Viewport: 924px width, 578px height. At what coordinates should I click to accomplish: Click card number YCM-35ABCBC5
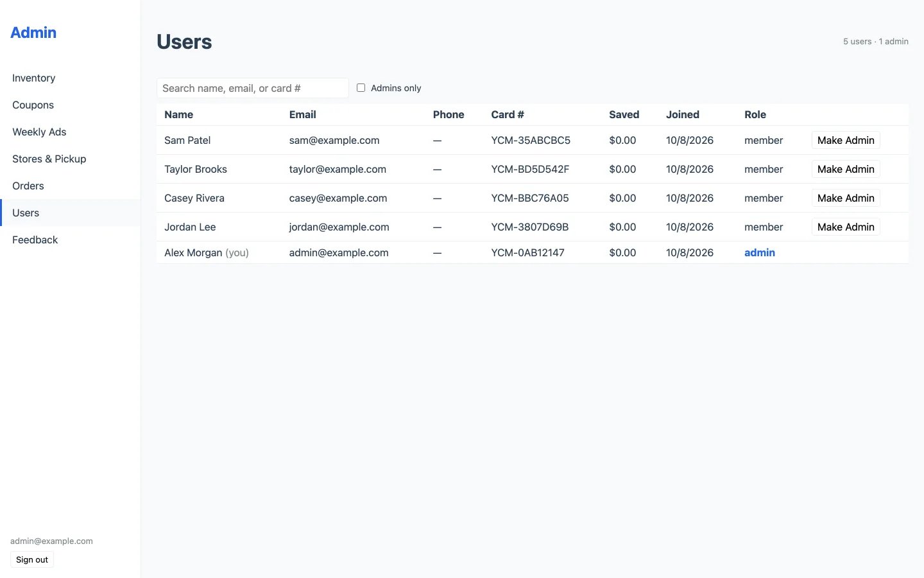(x=531, y=140)
